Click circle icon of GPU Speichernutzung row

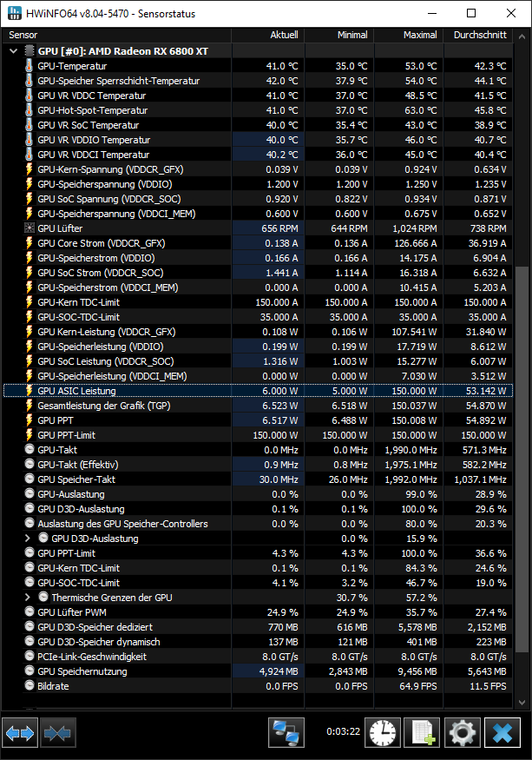tap(30, 671)
